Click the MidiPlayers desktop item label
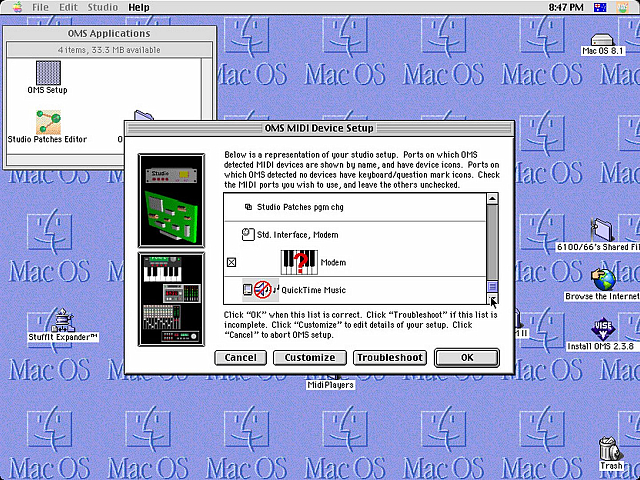The width and height of the screenshot is (640, 480). pyautogui.click(x=330, y=385)
